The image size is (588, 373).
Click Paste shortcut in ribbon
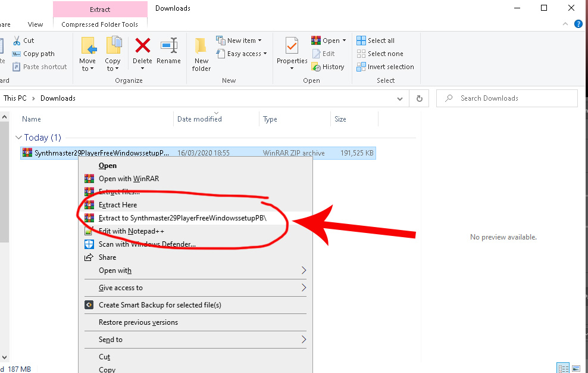click(x=39, y=67)
